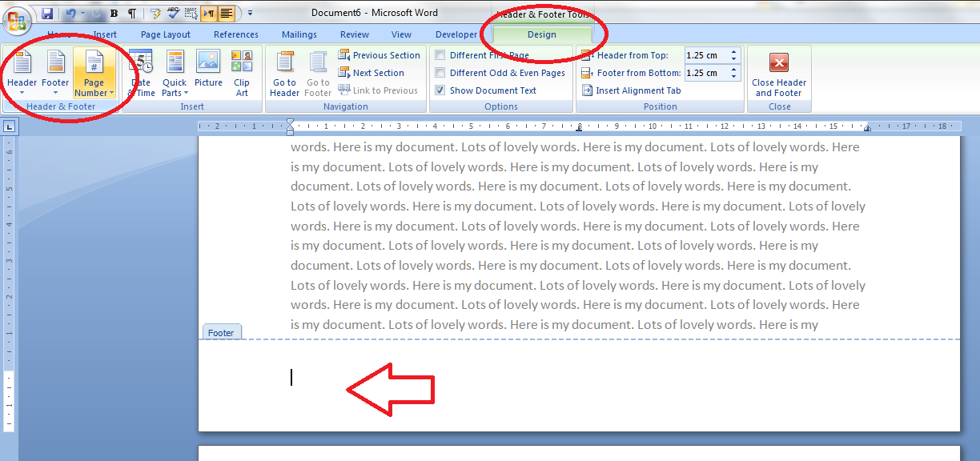Image resolution: width=980 pixels, height=461 pixels.
Task: Uncheck Show Document Text option
Action: pos(440,90)
